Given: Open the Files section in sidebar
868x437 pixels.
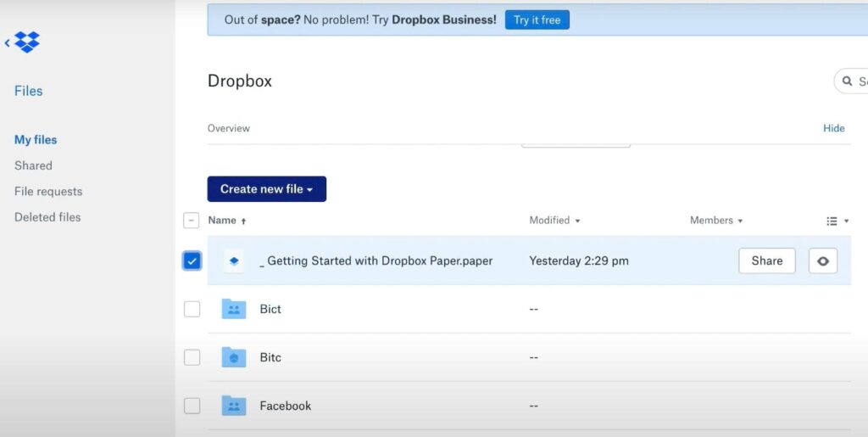Looking at the screenshot, I should pos(28,91).
